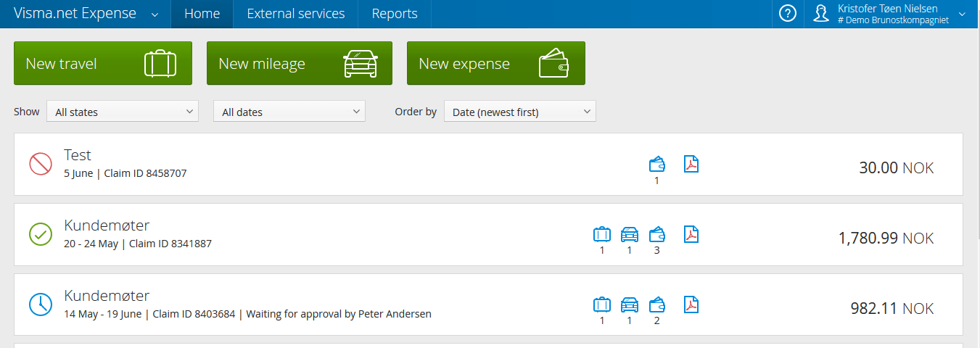Click the waiting clock icon on claim 8403684
Screen dimensions: 980x348
tap(41, 304)
